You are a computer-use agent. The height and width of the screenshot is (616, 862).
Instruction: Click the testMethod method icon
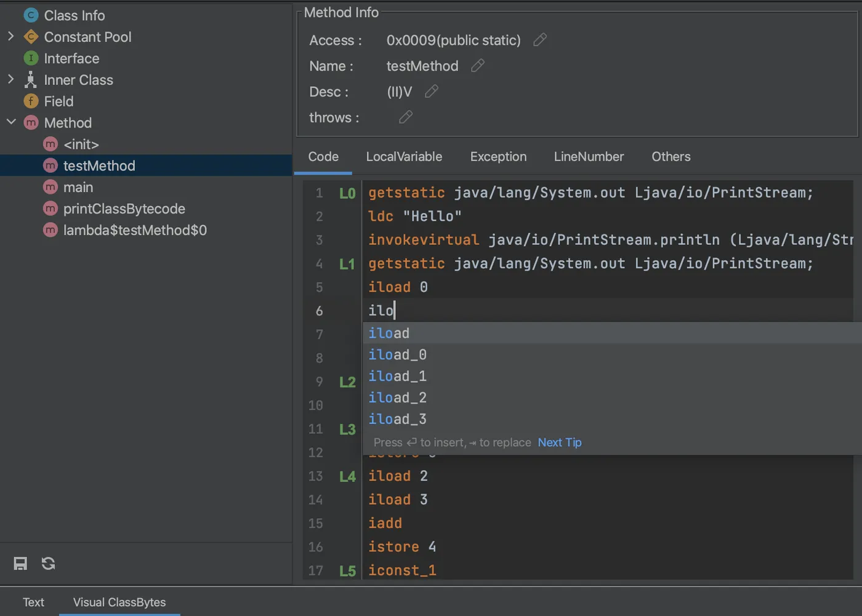[50, 166]
